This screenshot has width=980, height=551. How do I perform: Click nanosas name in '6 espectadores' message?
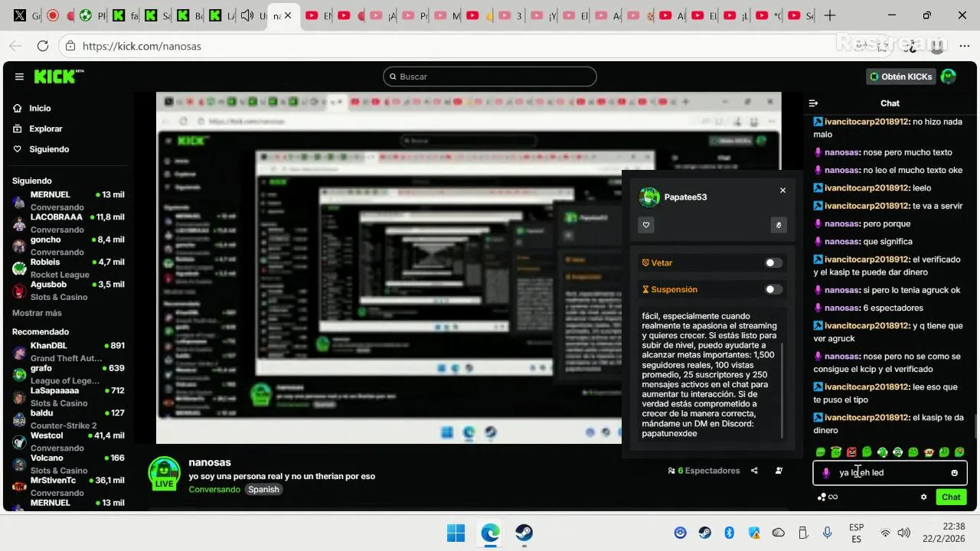[842, 308]
